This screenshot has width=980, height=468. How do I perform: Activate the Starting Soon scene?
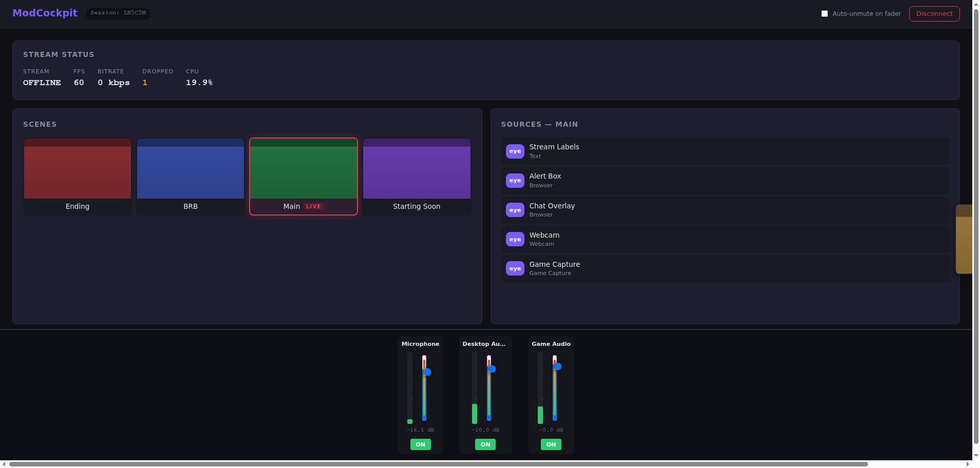(x=417, y=176)
